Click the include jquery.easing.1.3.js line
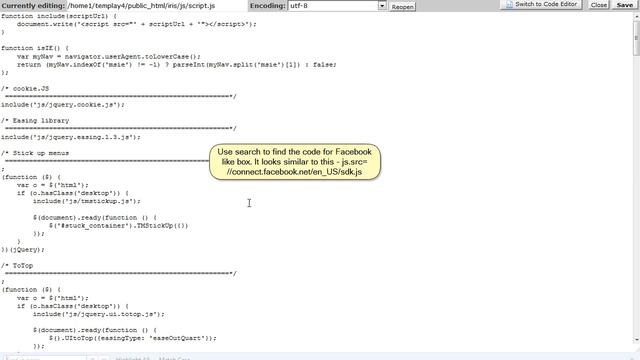 (71, 137)
